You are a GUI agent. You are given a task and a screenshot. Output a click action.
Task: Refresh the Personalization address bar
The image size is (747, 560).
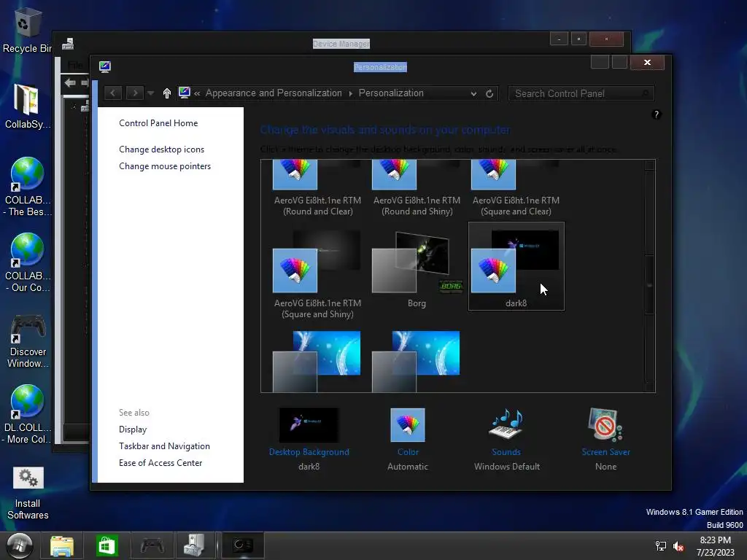(x=489, y=93)
